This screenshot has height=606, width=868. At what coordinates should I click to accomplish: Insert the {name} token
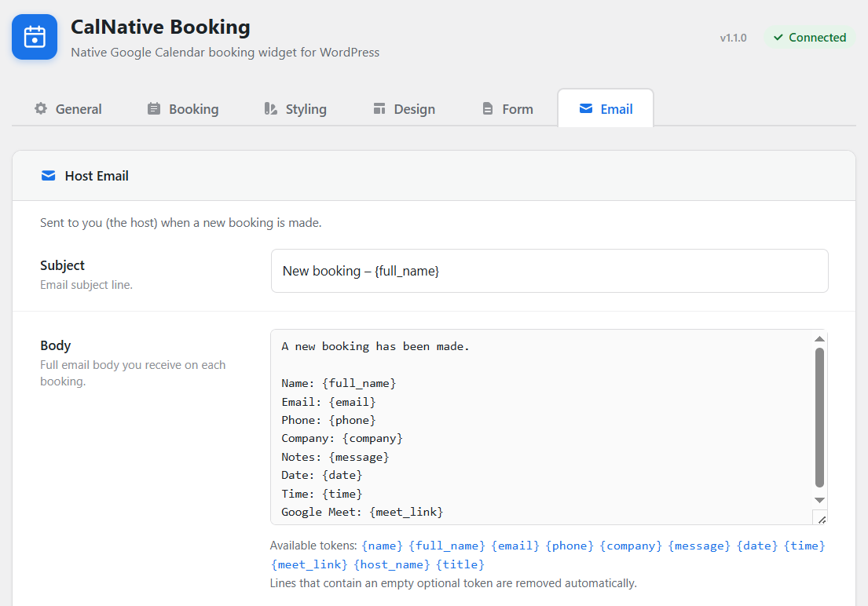click(x=382, y=546)
